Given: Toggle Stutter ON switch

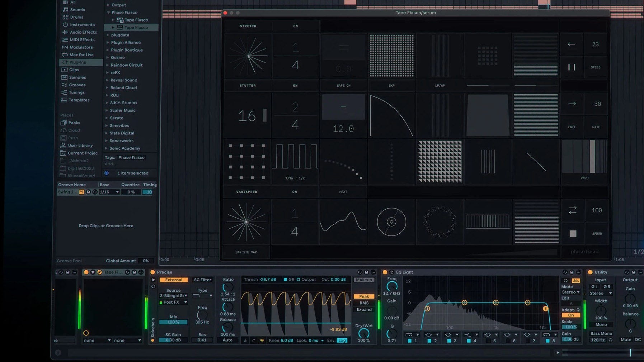Looking at the screenshot, I should pos(295,86).
